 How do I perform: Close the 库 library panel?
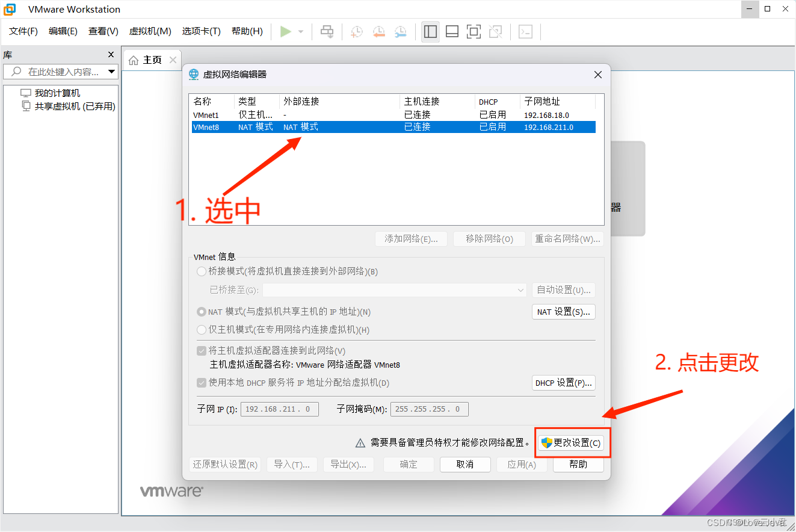[111, 54]
